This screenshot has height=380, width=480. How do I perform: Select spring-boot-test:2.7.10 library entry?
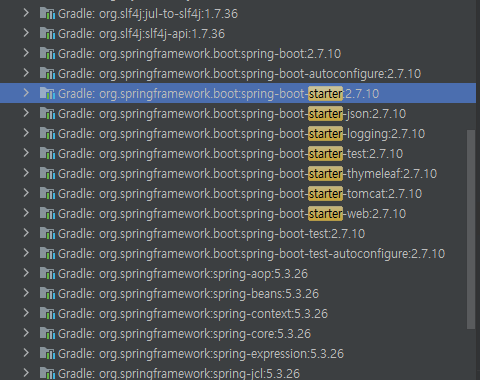coord(238,234)
